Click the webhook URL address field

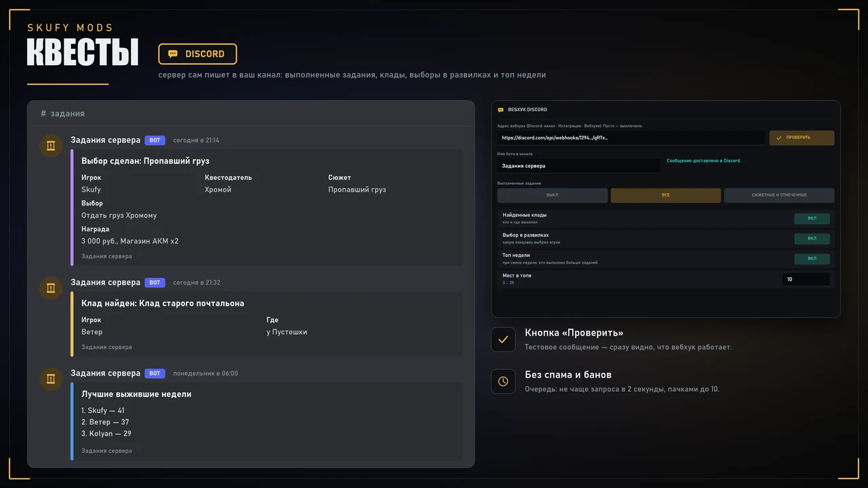coord(631,138)
